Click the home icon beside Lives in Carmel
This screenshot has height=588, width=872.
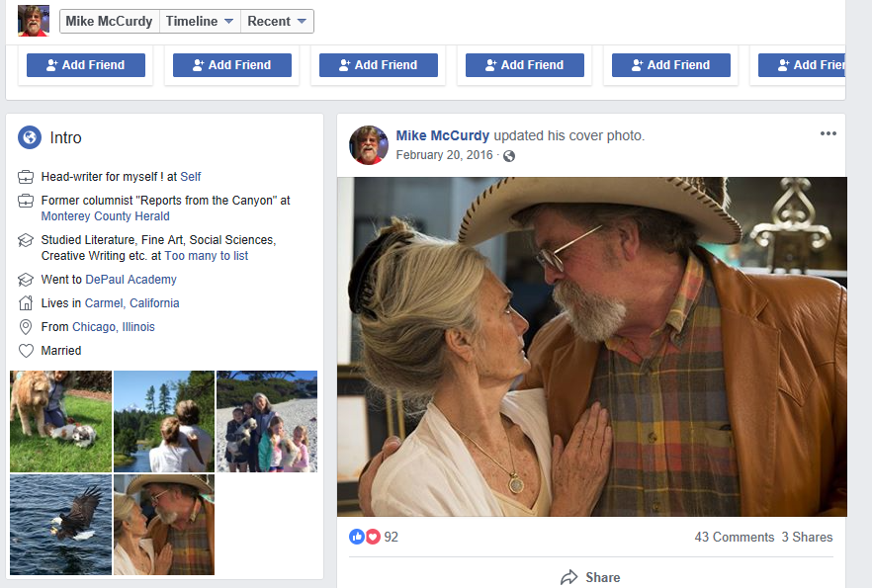27,302
